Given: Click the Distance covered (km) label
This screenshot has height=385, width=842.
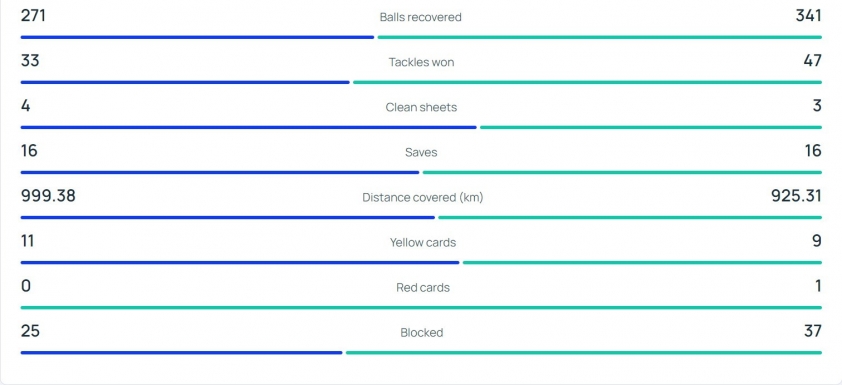Looking at the screenshot, I should [423, 198].
